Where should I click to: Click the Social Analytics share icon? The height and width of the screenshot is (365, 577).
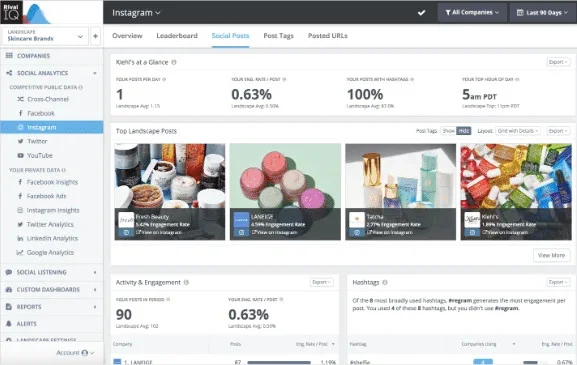coord(9,73)
